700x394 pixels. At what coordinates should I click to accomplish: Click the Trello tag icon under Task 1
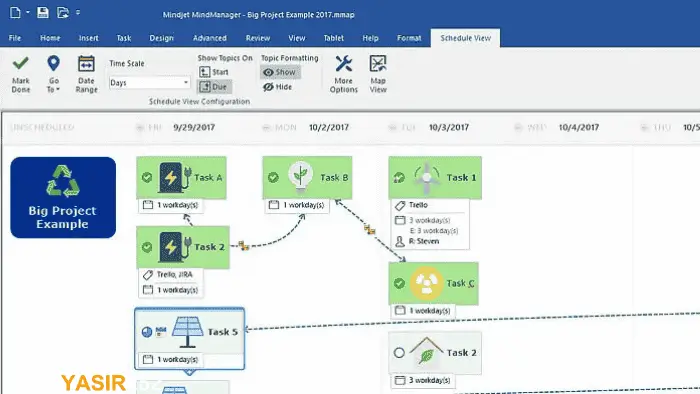point(400,205)
